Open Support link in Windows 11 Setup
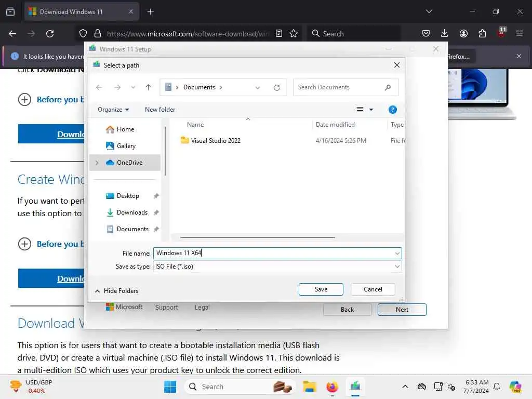Viewport: 532px width, 399px height. pyautogui.click(x=167, y=308)
